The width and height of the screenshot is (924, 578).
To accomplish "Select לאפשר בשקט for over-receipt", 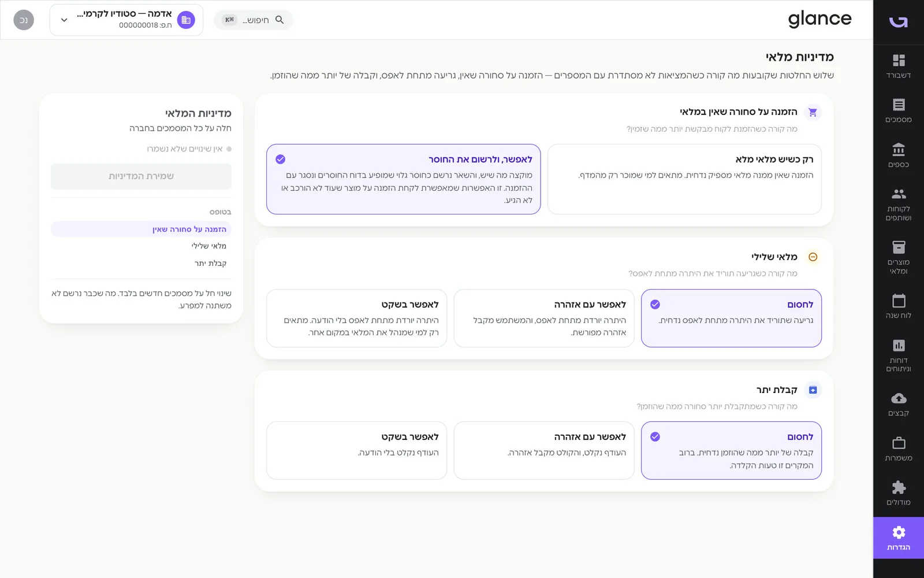I will [x=356, y=450].
